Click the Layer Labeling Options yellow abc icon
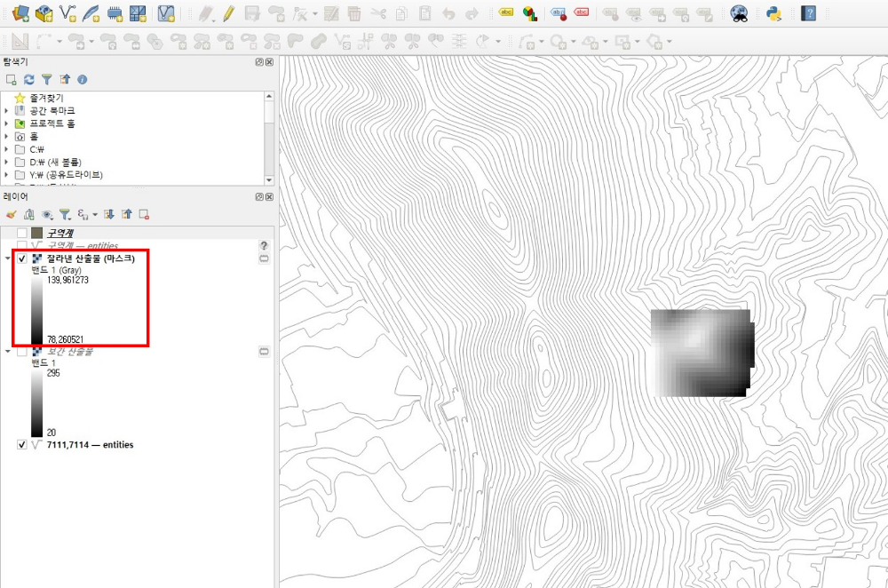Viewport: 888px width, 588px height. [506, 12]
